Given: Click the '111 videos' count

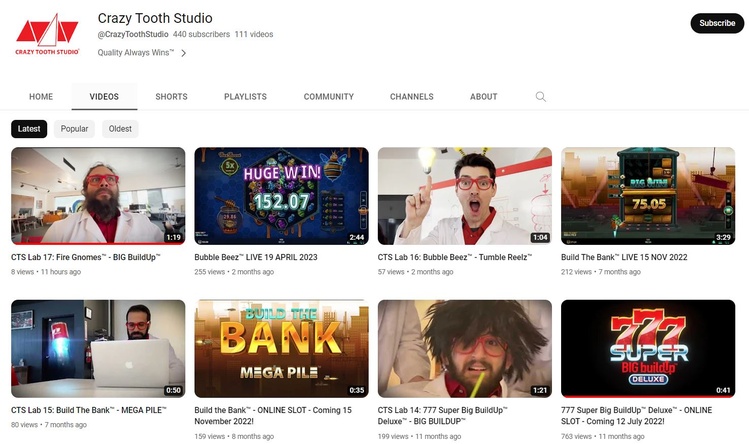Looking at the screenshot, I should [254, 34].
